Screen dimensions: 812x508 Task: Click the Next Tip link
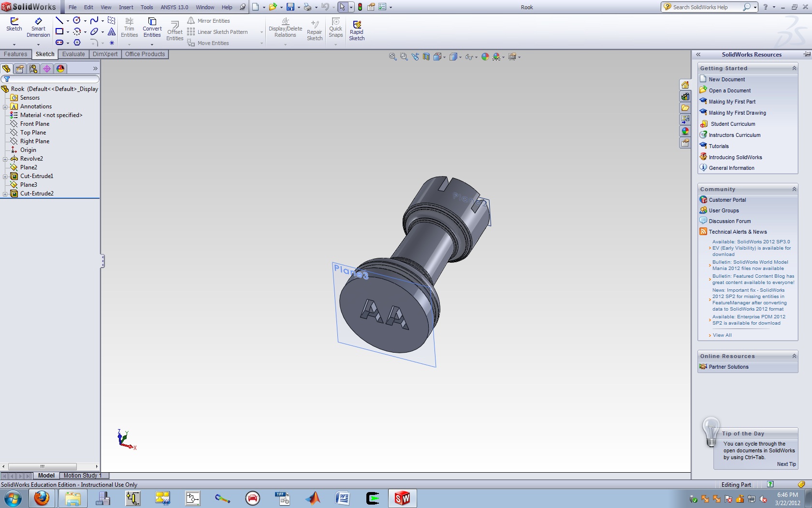point(786,464)
